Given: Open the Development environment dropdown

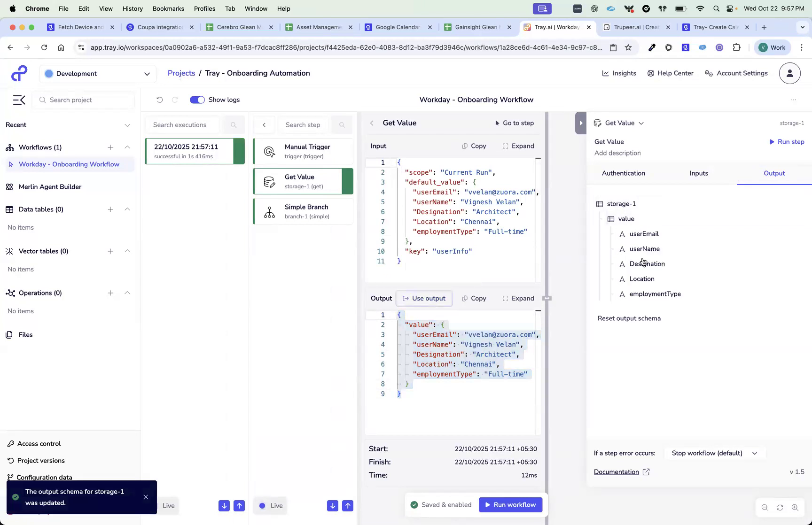Looking at the screenshot, I should [98, 74].
